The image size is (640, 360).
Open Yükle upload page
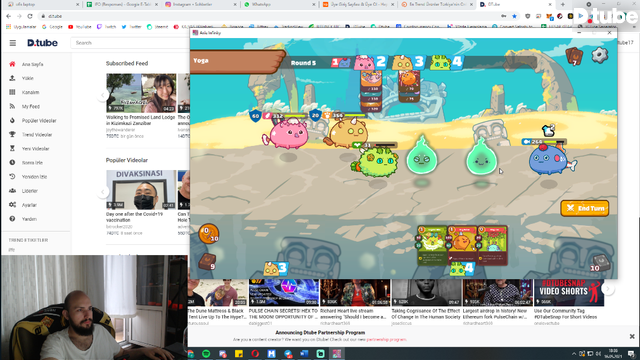[28, 78]
